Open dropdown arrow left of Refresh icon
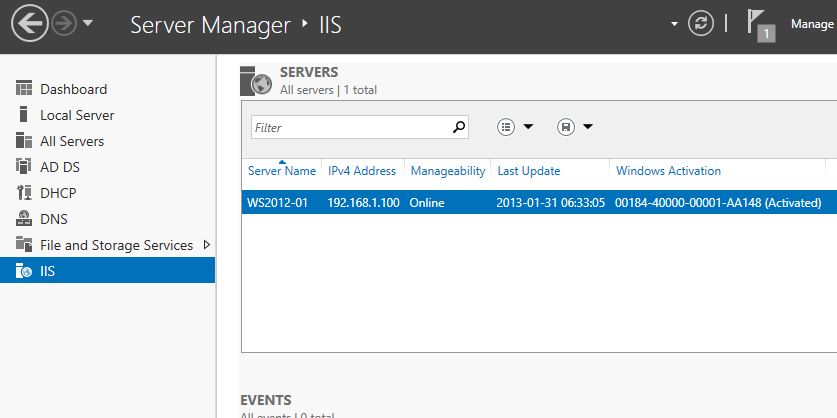The height and width of the screenshot is (418, 837). [674, 24]
